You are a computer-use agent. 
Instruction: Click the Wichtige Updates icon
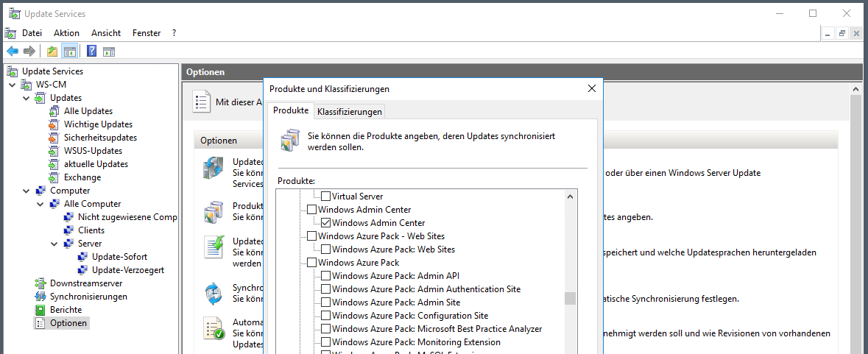pos(54,124)
